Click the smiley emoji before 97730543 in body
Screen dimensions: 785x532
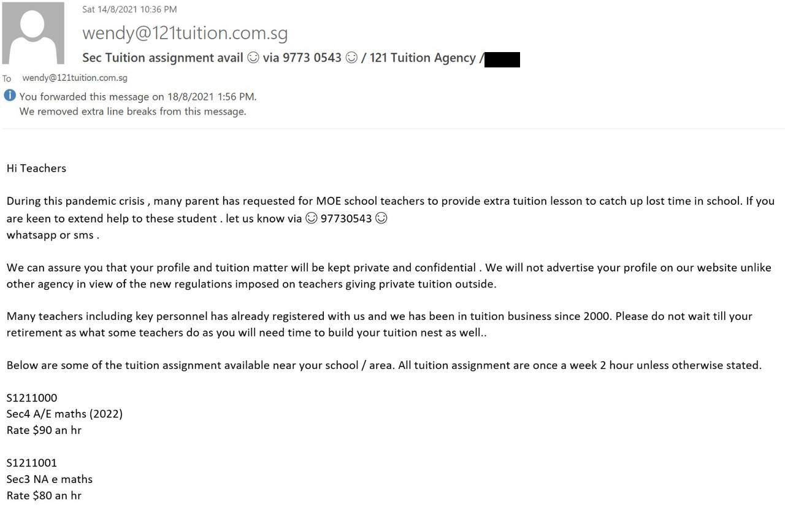(312, 218)
